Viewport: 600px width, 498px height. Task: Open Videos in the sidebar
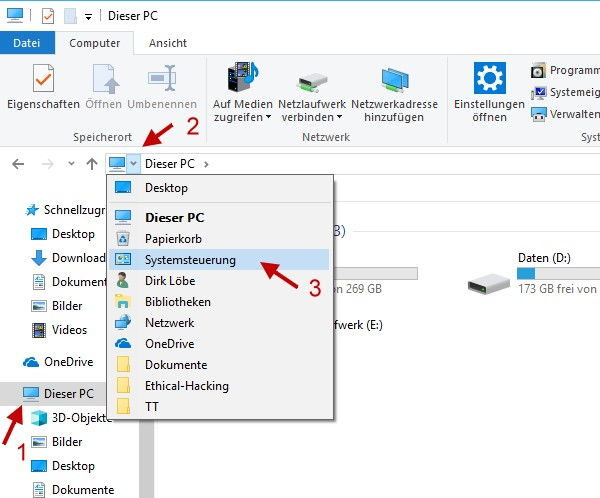click(59, 330)
